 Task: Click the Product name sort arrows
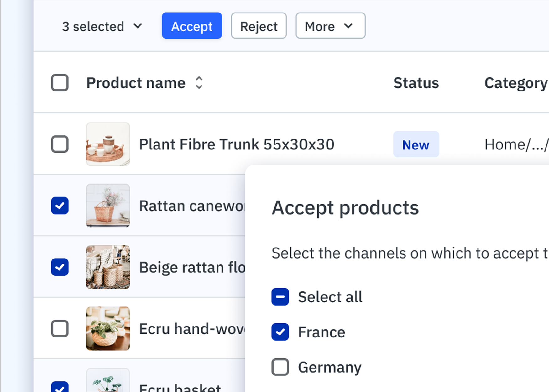pos(199,83)
